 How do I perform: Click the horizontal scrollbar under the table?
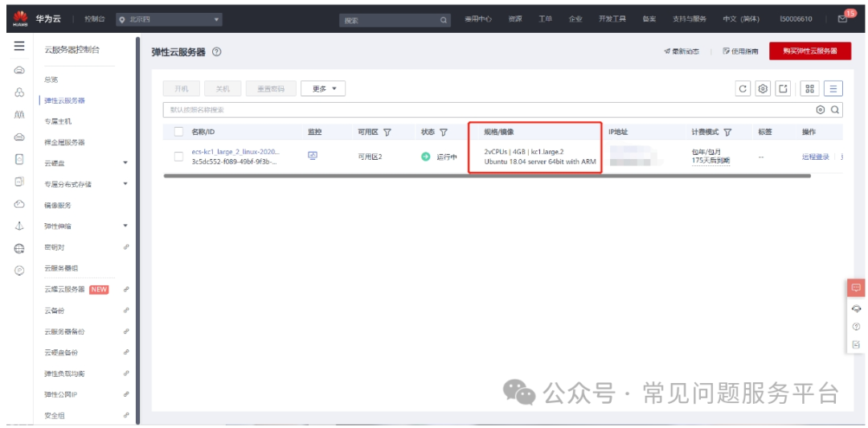[487, 176]
